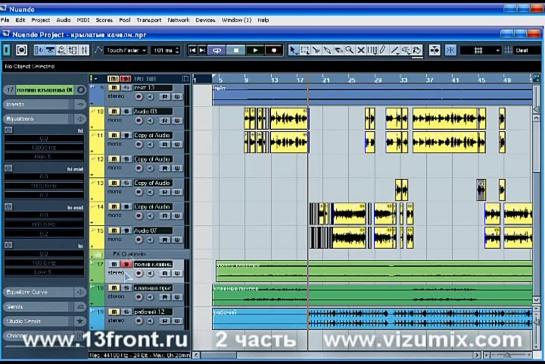Toggle the Cycle loop button
The image size is (545, 364).
coord(217,50)
